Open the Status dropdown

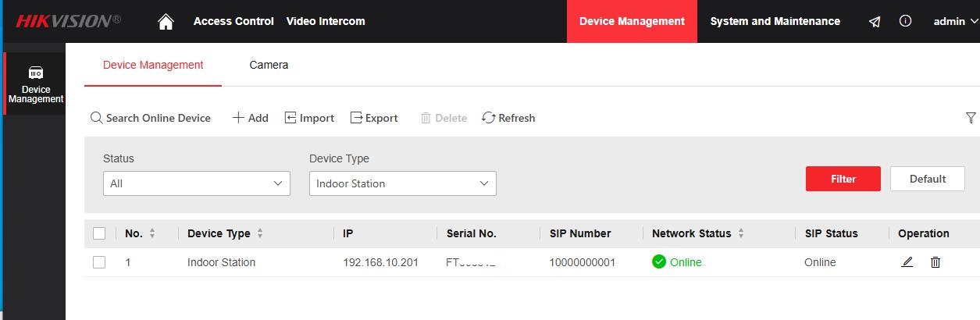point(197,183)
